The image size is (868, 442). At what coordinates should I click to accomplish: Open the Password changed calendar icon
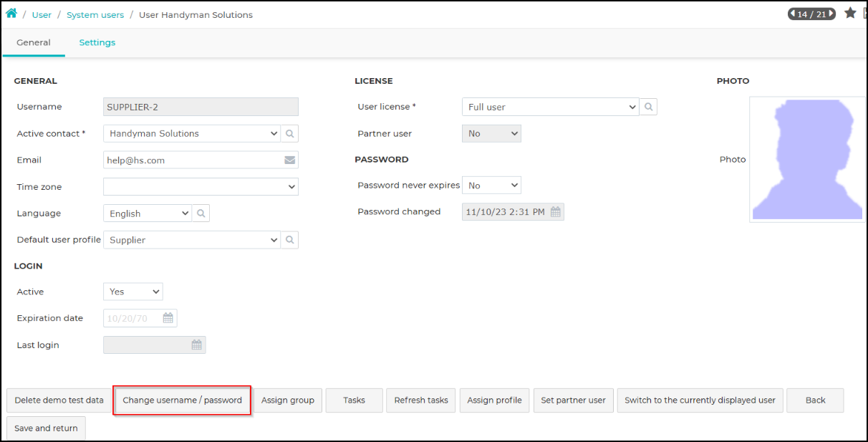(x=556, y=212)
